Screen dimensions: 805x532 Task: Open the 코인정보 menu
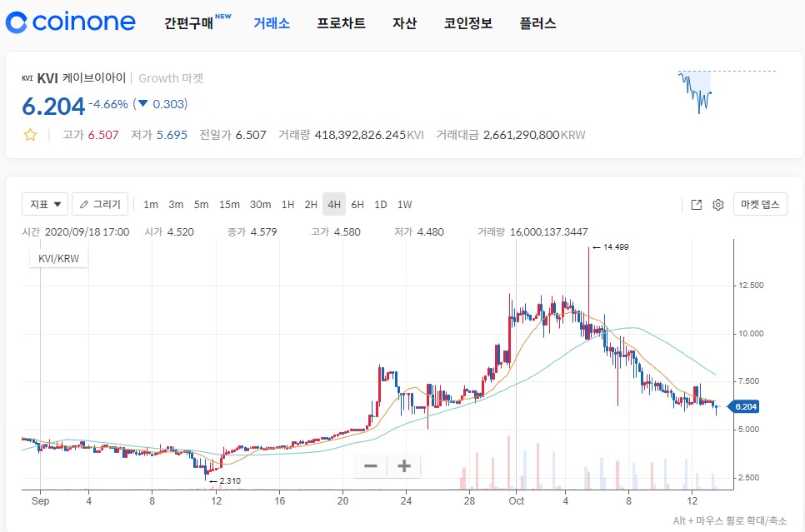coord(467,23)
